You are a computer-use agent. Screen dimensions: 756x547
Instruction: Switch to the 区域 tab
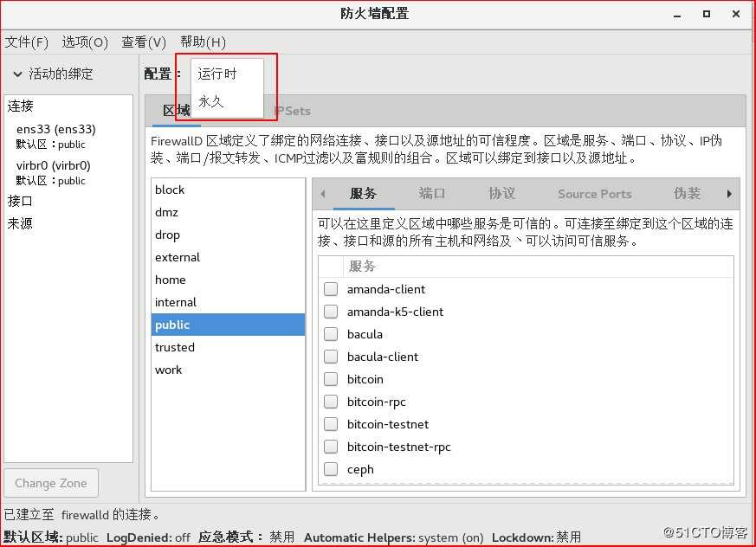point(176,111)
